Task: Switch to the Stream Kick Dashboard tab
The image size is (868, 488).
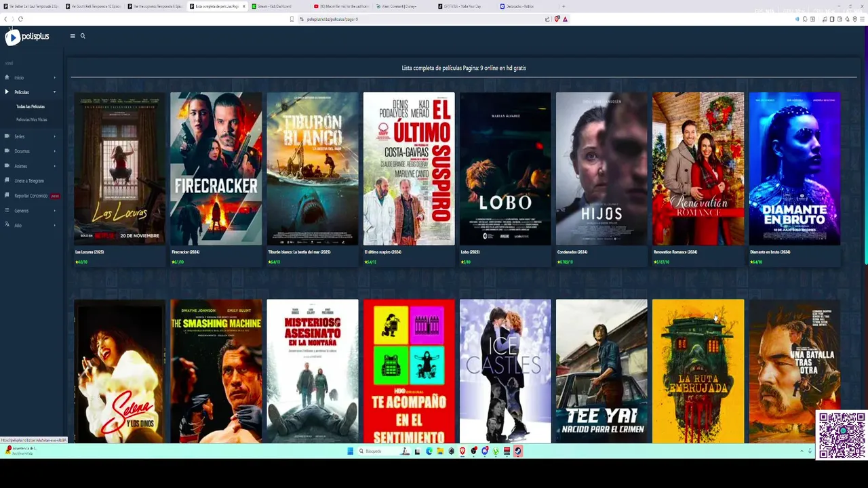Action: coord(280,6)
